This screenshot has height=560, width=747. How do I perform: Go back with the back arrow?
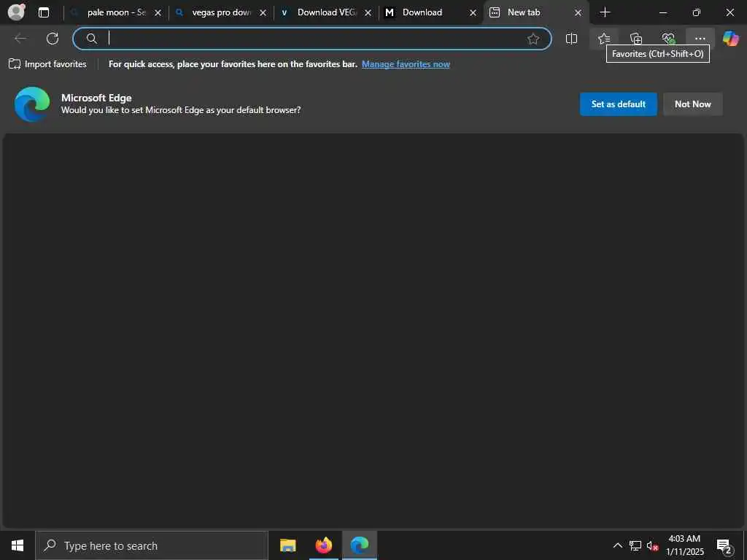(20, 39)
